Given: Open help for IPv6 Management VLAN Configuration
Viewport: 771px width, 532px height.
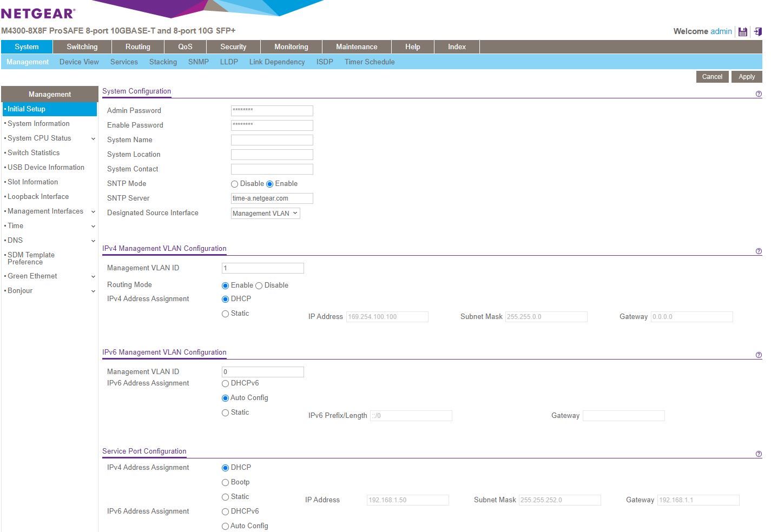Looking at the screenshot, I should click(759, 355).
